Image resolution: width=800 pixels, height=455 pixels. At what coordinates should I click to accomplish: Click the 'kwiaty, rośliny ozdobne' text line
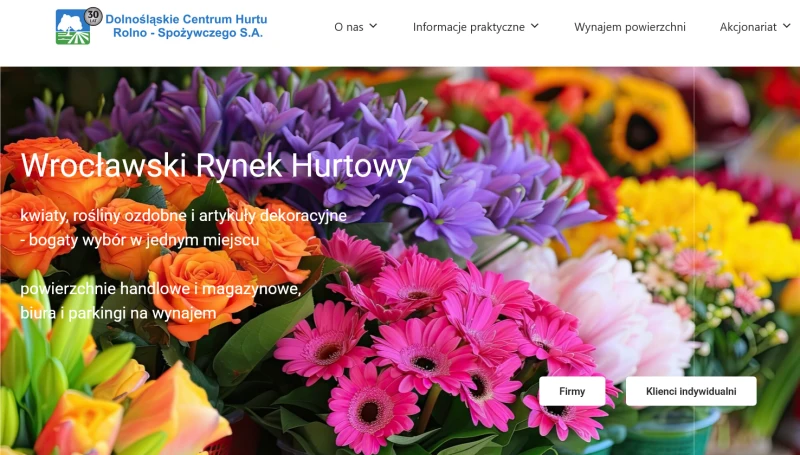[x=183, y=215]
